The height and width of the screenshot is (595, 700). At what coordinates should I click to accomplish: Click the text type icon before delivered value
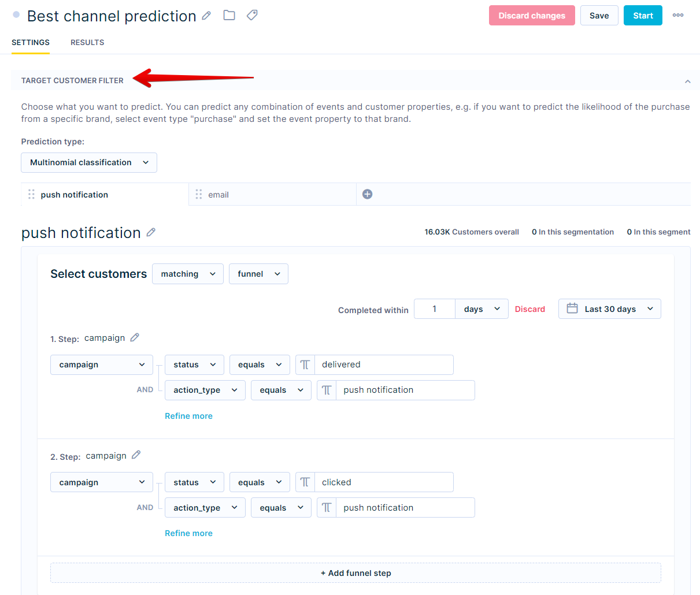pos(305,365)
